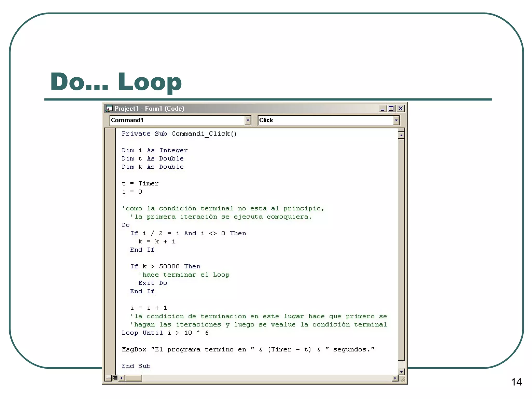Click the line 'Dim k As Double'

pos(152,167)
